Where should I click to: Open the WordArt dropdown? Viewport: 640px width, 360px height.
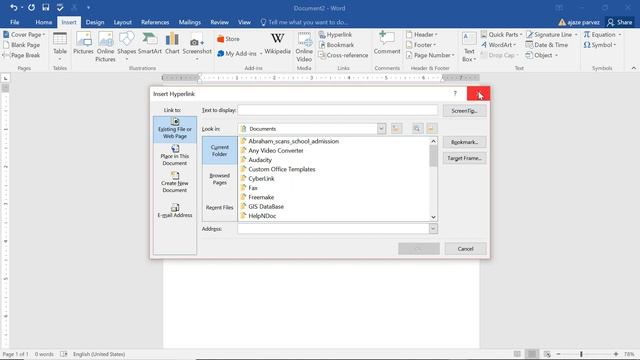coord(498,45)
